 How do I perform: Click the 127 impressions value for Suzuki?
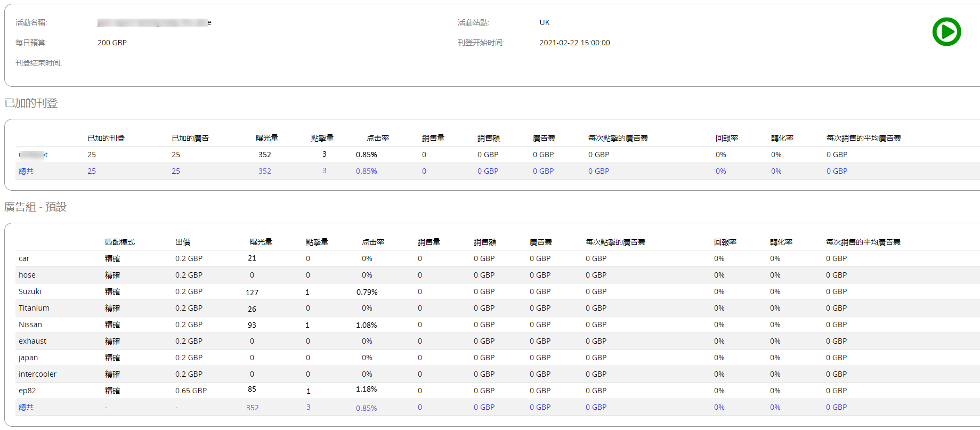(x=252, y=293)
